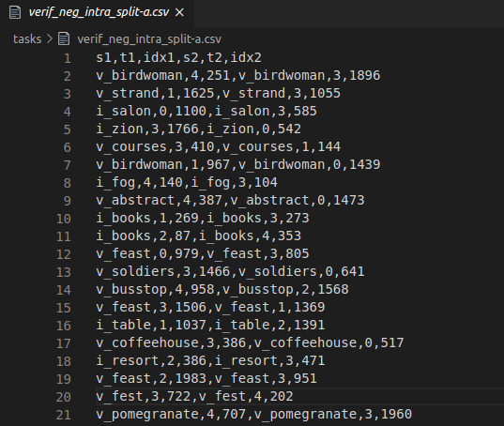The image size is (504, 426).
Task: Click the line v_courses,3,410,v_courses,1,144
Action: click(x=219, y=146)
